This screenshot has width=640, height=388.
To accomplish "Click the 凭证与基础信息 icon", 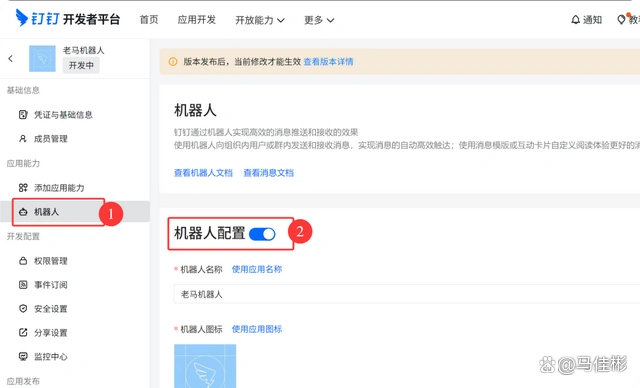I will tap(23, 115).
